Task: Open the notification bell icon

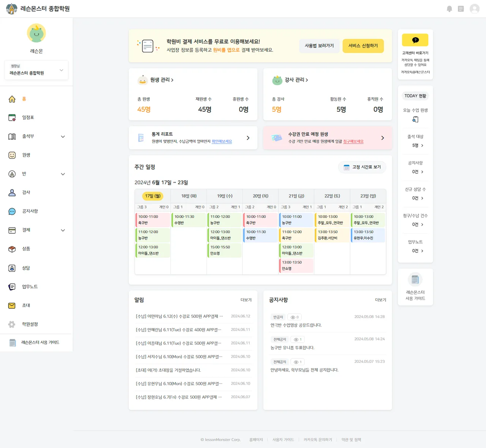Action: click(450, 9)
